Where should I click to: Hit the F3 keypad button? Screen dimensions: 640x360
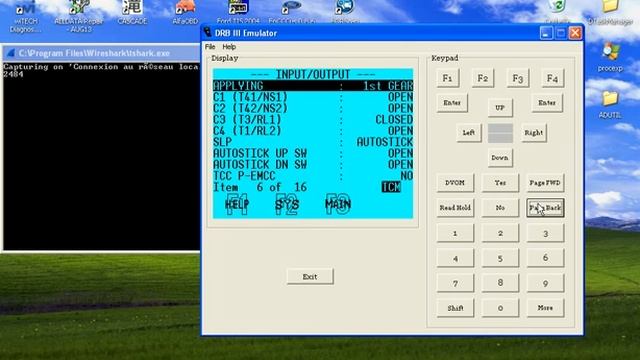(518, 78)
